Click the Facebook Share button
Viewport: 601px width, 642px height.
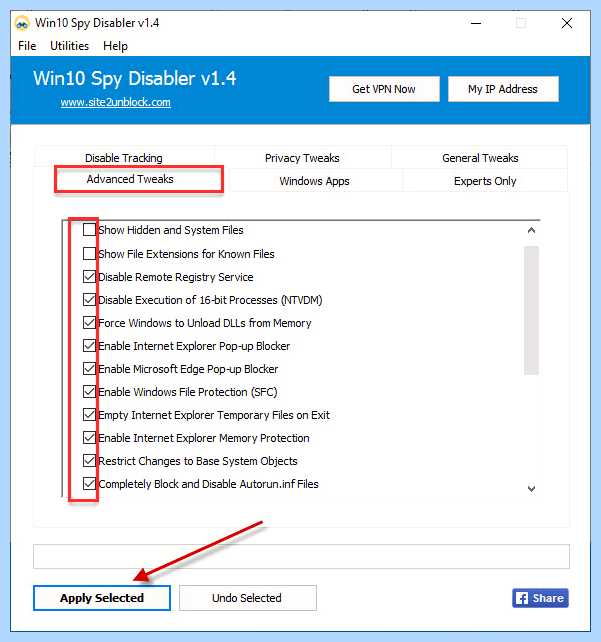540,598
